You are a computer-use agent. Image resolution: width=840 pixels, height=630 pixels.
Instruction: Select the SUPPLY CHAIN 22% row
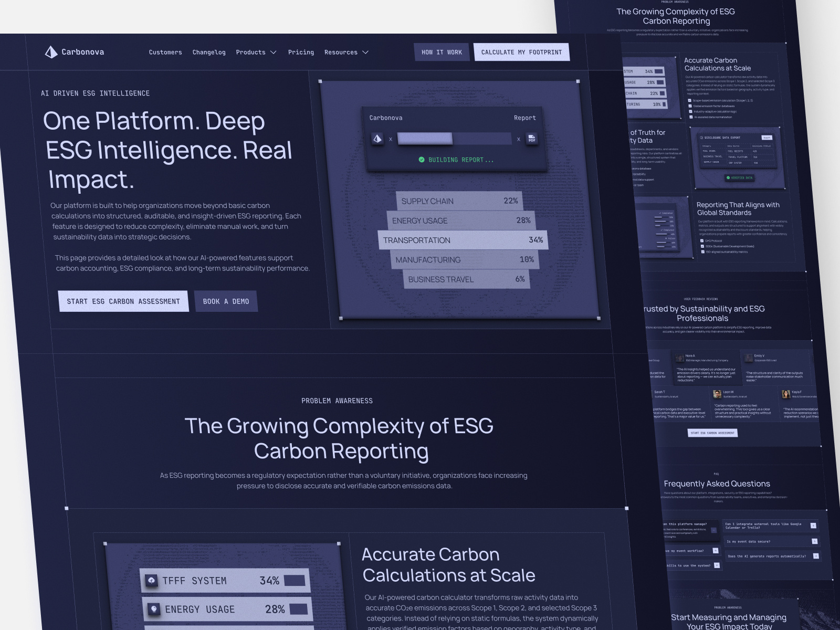[459, 201]
